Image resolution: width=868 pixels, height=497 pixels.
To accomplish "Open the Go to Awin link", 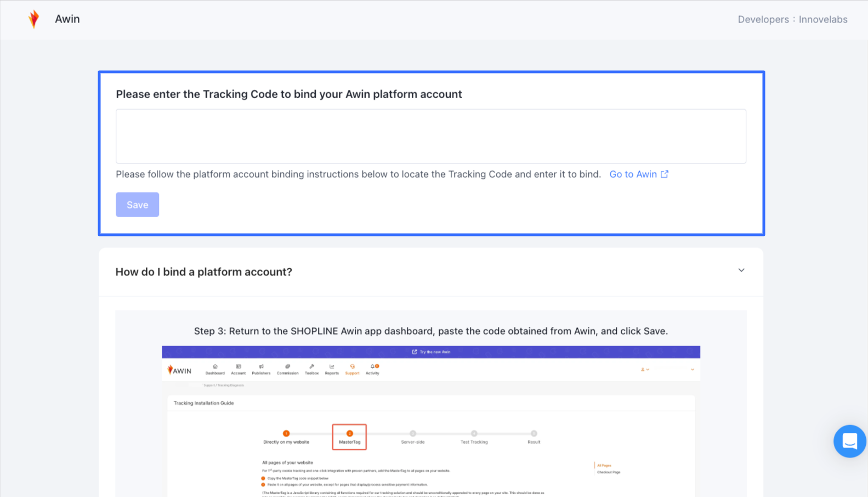I will click(x=639, y=174).
